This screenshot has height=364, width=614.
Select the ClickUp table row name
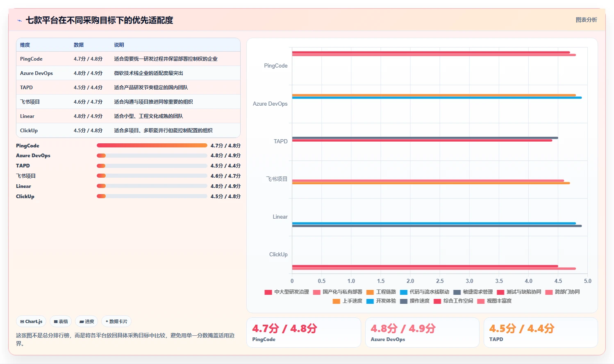point(29,131)
